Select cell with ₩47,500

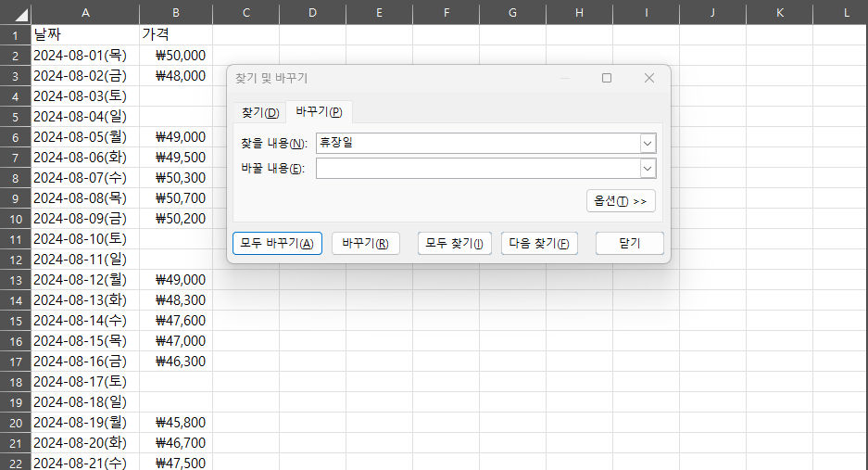point(175,463)
